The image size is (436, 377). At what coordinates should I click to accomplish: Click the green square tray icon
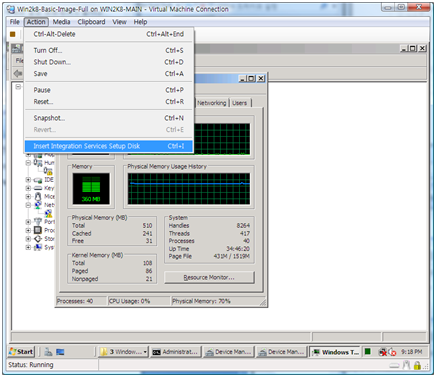point(367,352)
